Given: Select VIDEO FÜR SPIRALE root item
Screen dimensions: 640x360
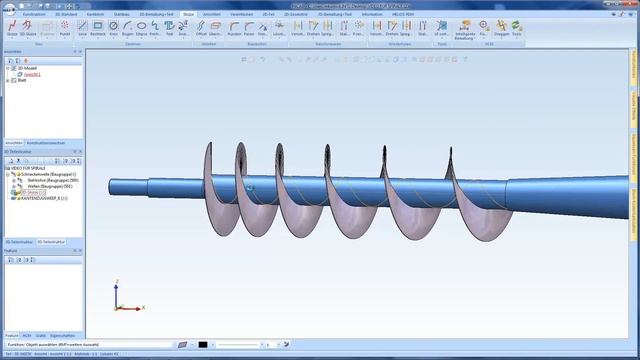Looking at the screenshot, I should 28,168.
